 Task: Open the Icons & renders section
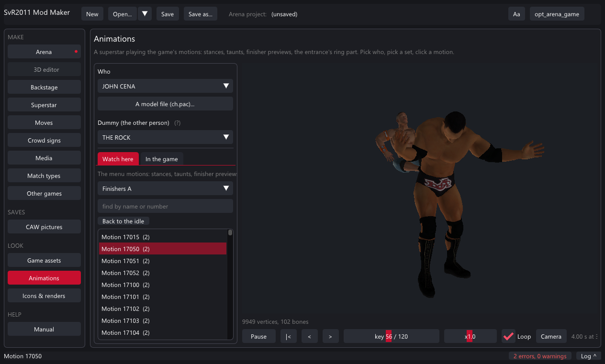[44, 296]
